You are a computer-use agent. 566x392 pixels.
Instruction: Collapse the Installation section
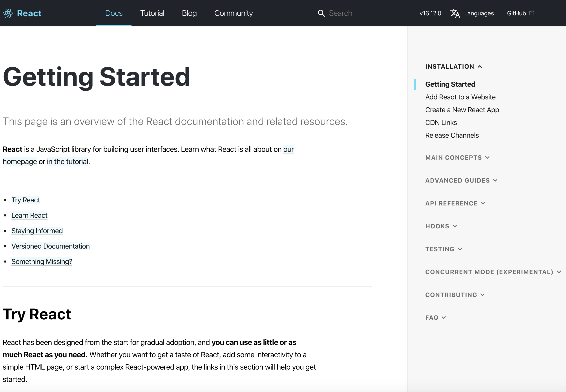[454, 67]
